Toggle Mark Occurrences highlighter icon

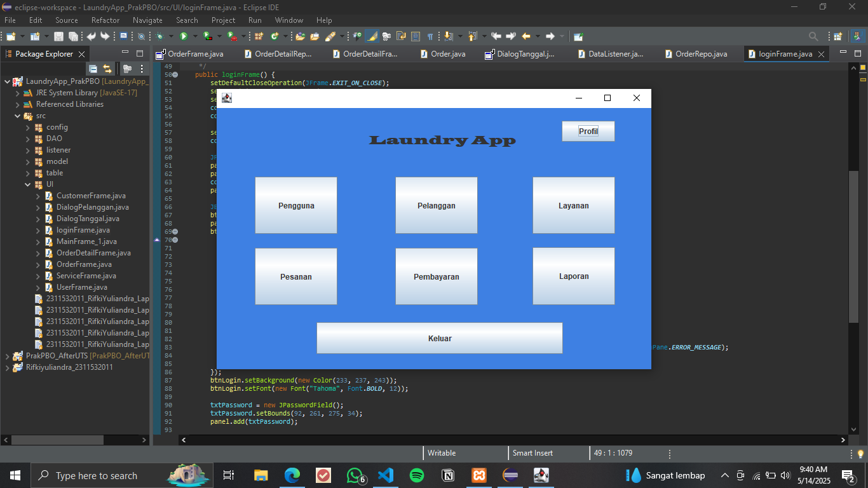point(372,37)
